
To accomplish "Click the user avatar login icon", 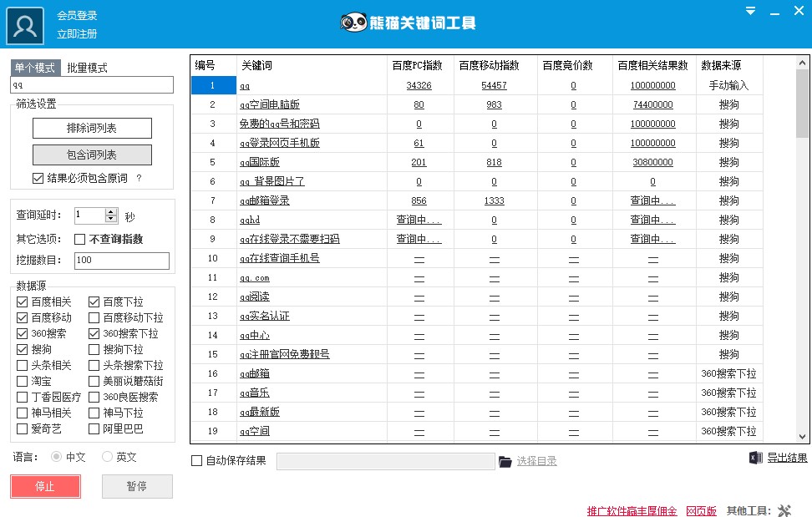I will 25,26.
